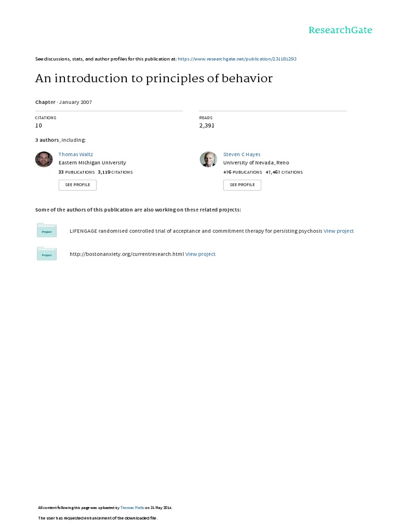Click the ResearchGate logo
This screenshot has height=532, width=399.
pyautogui.click(x=340, y=30)
